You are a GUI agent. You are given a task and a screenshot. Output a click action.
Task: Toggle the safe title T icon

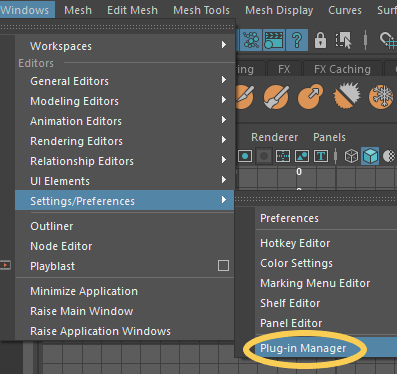pos(321,156)
